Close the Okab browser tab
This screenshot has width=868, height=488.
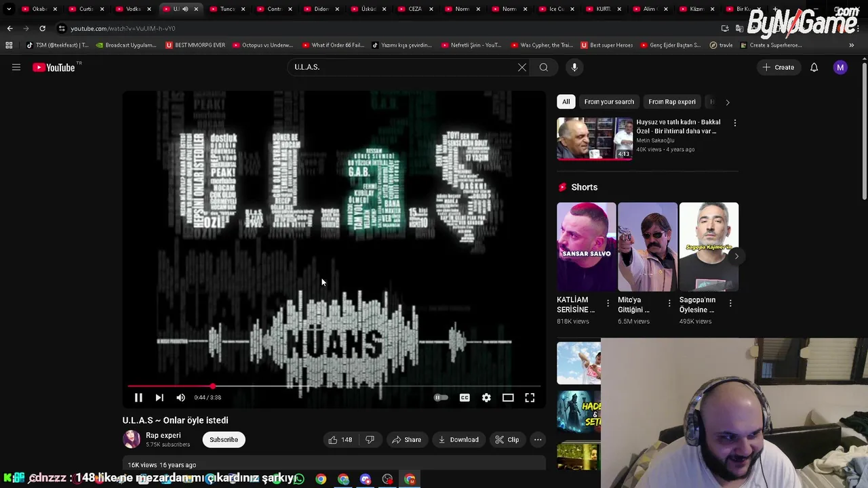pos(55,9)
